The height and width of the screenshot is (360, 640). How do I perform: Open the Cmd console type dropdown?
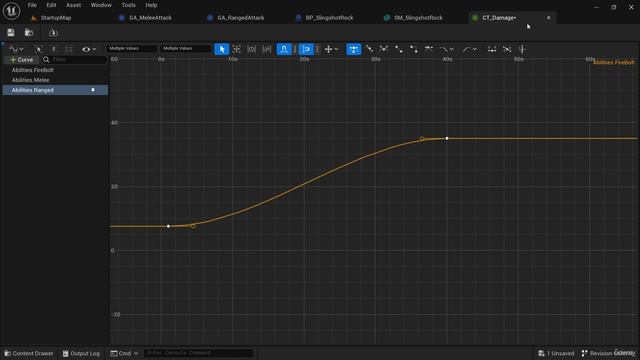tap(124, 353)
